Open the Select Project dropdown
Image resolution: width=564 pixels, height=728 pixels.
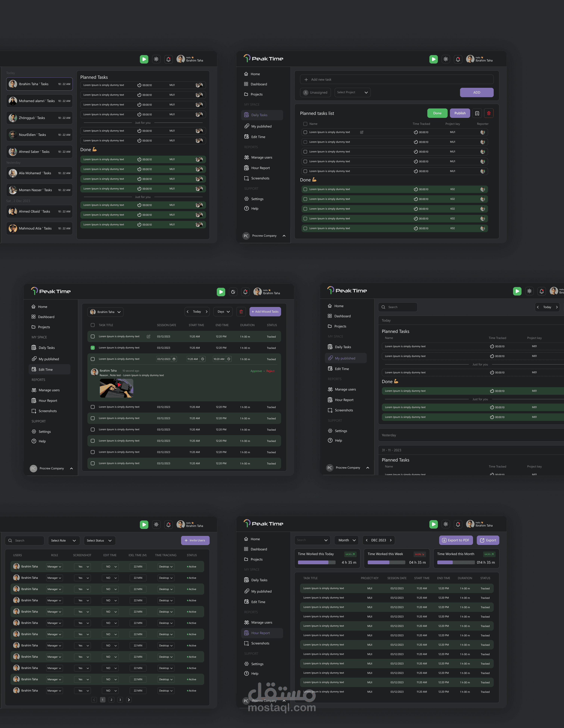click(352, 92)
